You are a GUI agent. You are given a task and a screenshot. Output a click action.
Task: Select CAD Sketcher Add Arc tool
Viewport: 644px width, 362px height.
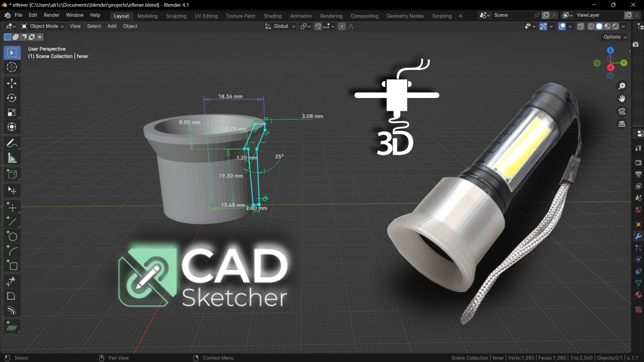[x=12, y=250]
